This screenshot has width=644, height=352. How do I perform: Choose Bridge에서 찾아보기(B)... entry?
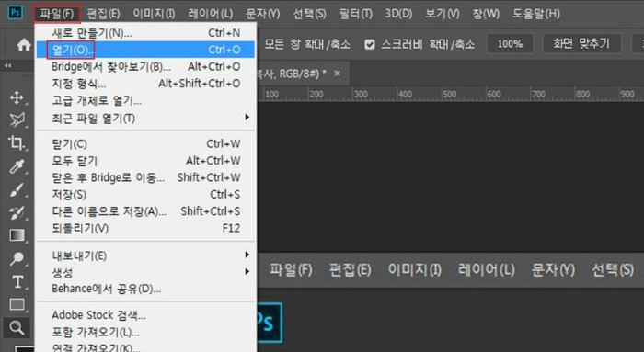click(x=145, y=66)
